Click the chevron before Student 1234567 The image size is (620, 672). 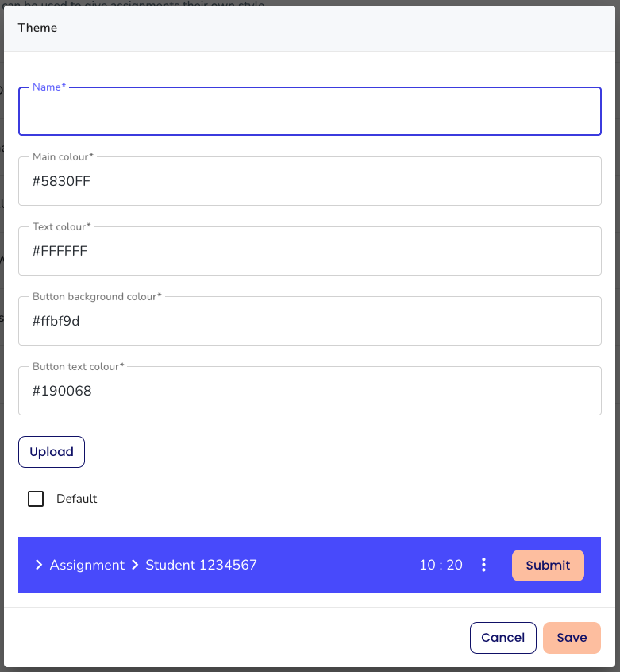click(x=135, y=565)
